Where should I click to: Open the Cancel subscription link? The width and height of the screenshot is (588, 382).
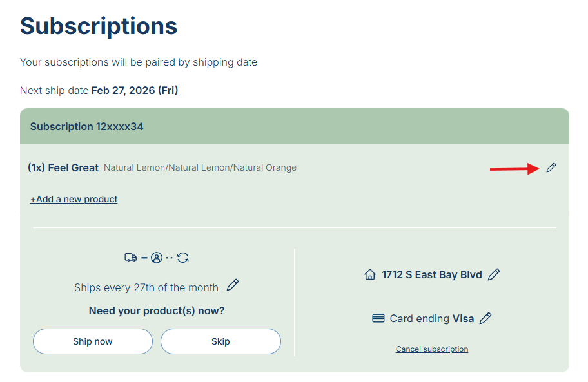432,349
